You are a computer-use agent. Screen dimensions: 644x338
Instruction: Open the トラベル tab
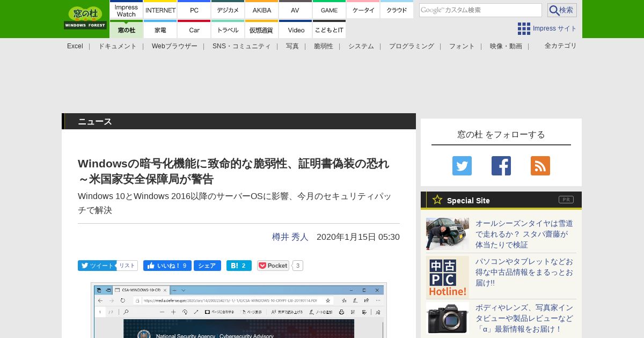pyautogui.click(x=228, y=30)
